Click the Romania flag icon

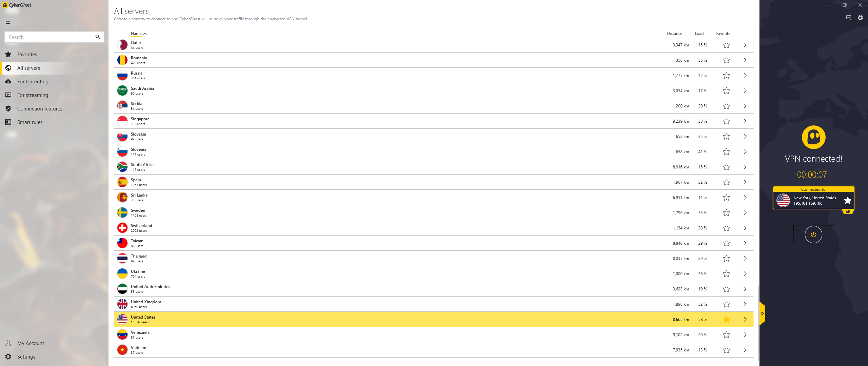pyautogui.click(x=122, y=60)
